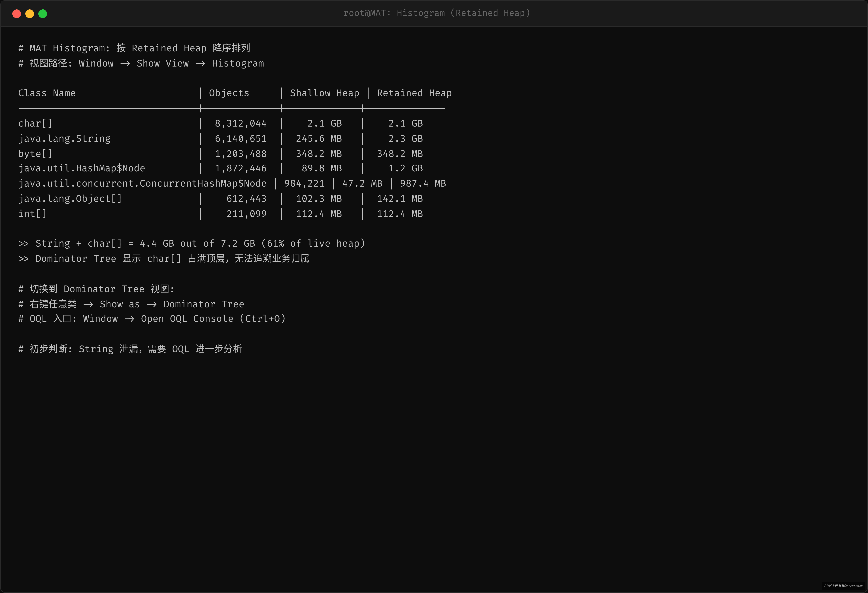Click the 'Show as → Dominator Tree' comment line
Image resolution: width=868 pixels, height=593 pixels.
[x=131, y=304]
